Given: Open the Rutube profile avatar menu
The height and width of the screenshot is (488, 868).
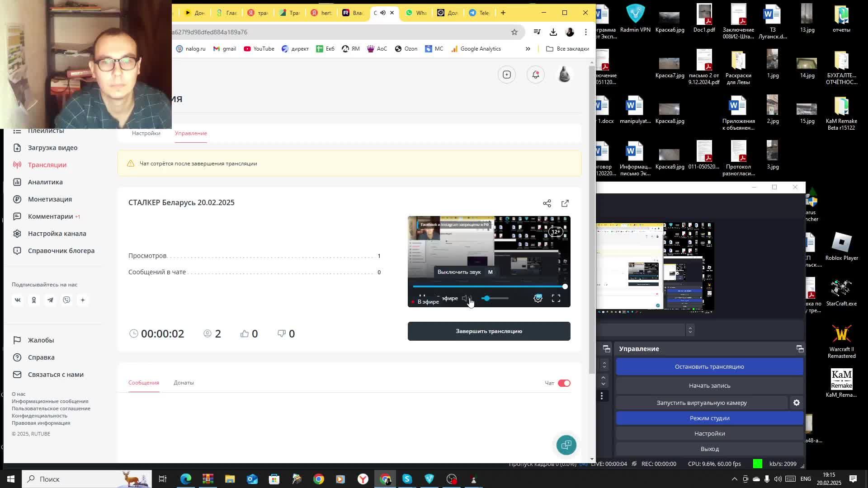Looking at the screenshot, I should coord(564,75).
